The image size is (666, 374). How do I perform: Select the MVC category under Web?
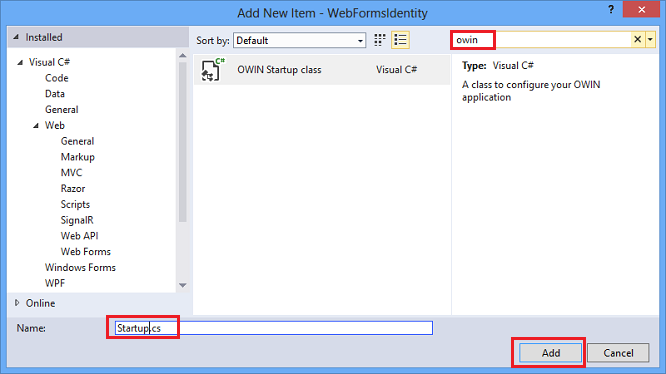coord(71,173)
